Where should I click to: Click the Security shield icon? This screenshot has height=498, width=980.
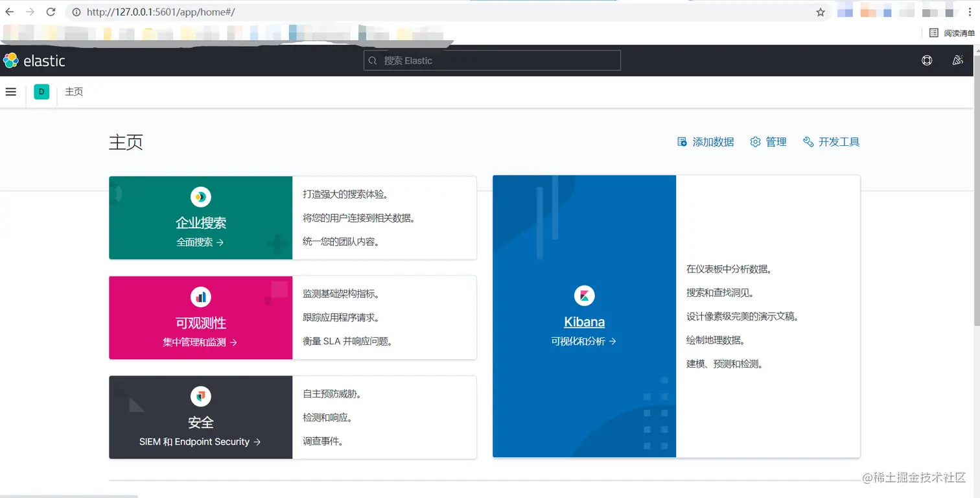(201, 396)
